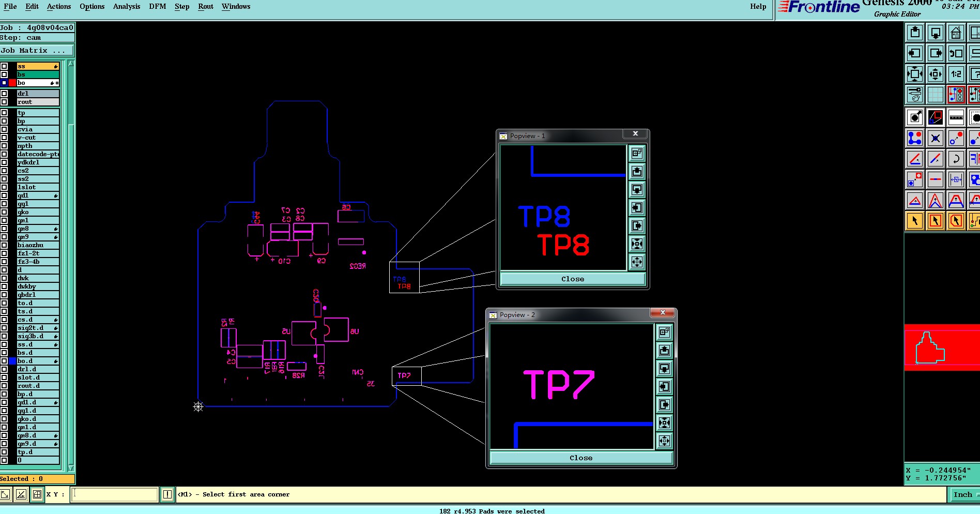This screenshot has height=514, width=980.
Task: Select the v-cut layer row
Action: coord(38,138)
